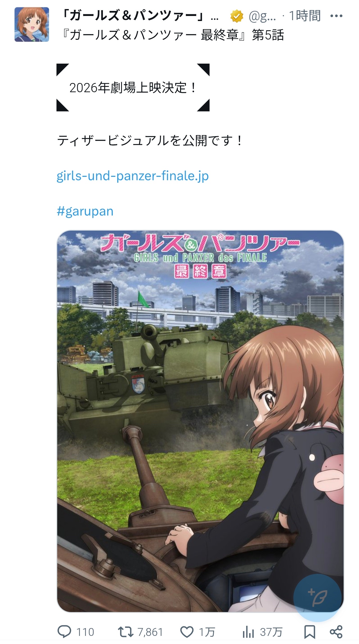Bookmark this post
The width and height of the screenshot is (359, 644).
pyautogui.click(x=310, y=632)
